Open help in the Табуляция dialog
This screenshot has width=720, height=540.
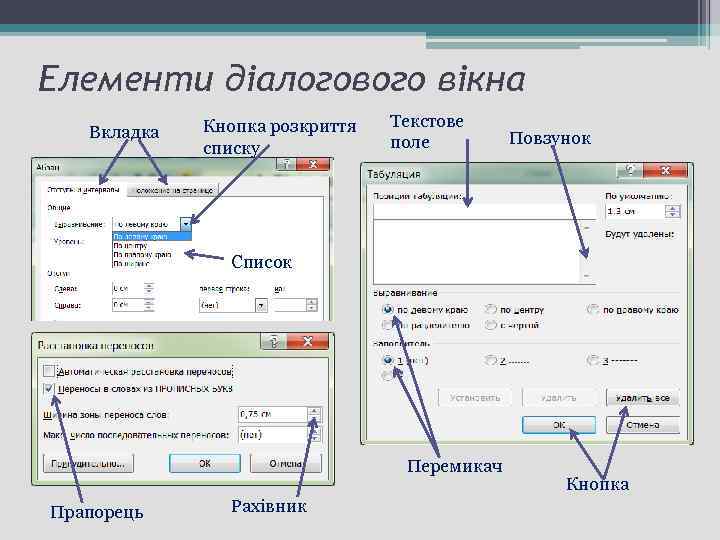630,170
